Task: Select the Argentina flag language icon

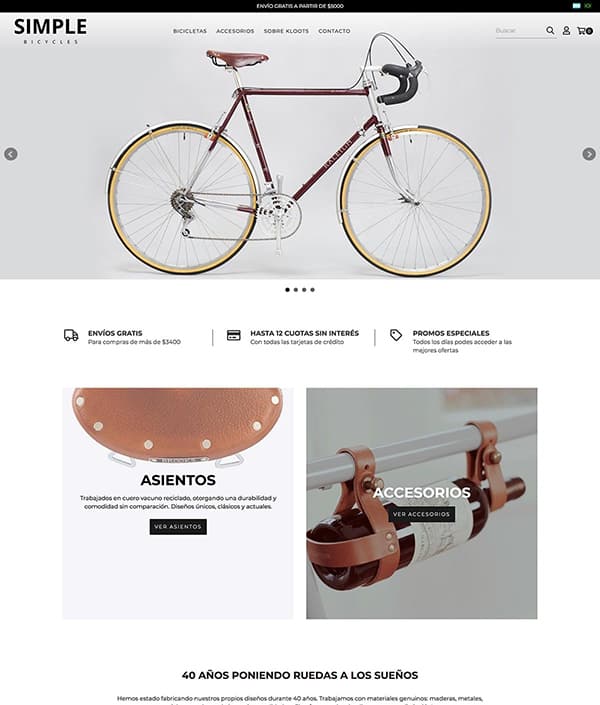Action: pyautogui.click(x=577, y=6)
